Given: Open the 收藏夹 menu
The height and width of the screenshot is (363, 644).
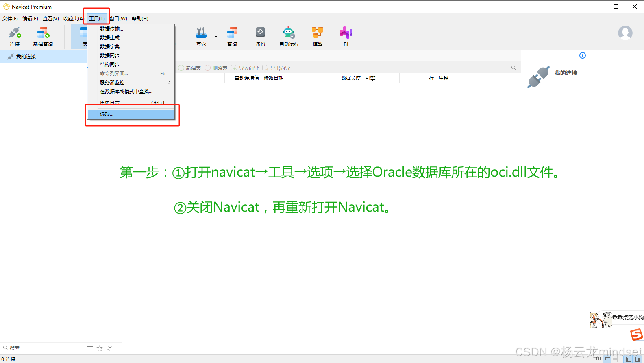Looking at the screenshot, I should coord(73,19).
